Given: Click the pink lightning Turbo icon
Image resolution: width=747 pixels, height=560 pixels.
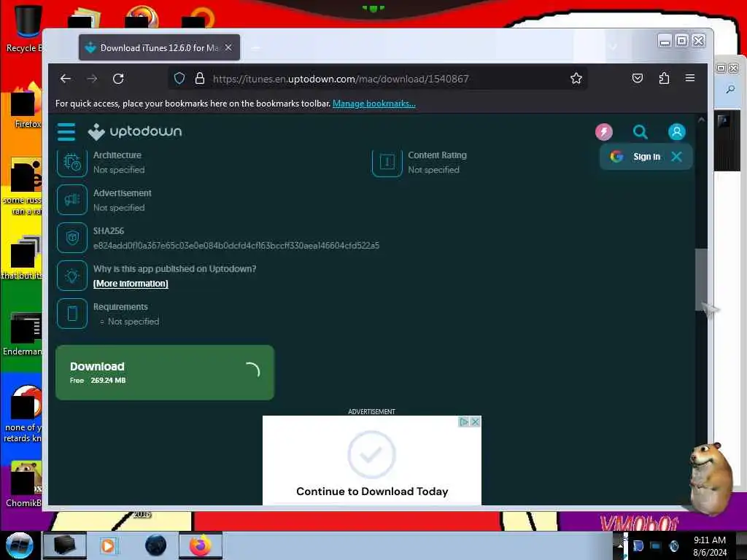Looking at the screenshot, I should coord(603,132).
